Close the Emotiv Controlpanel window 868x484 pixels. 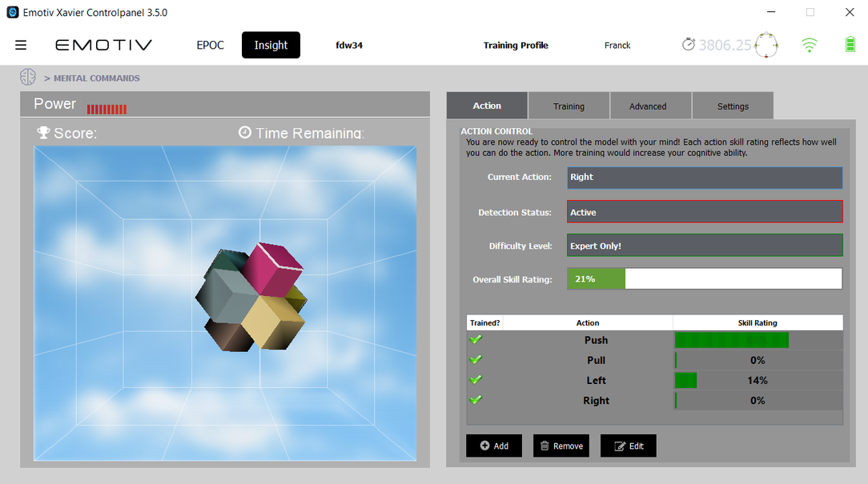(850, 12)
